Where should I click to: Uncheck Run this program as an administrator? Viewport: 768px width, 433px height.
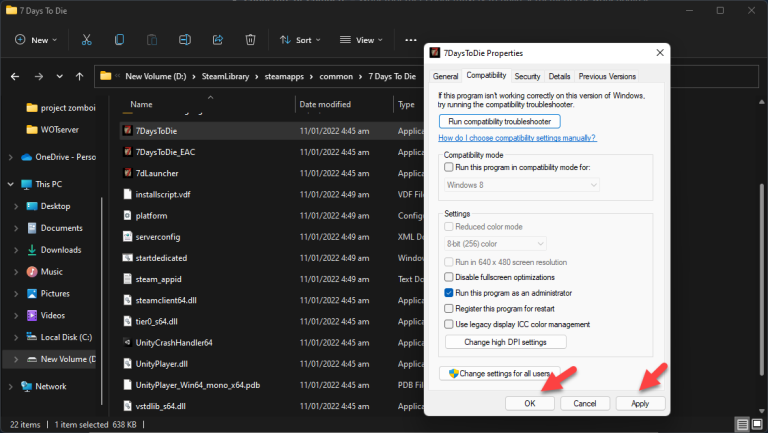click(449, 293)
